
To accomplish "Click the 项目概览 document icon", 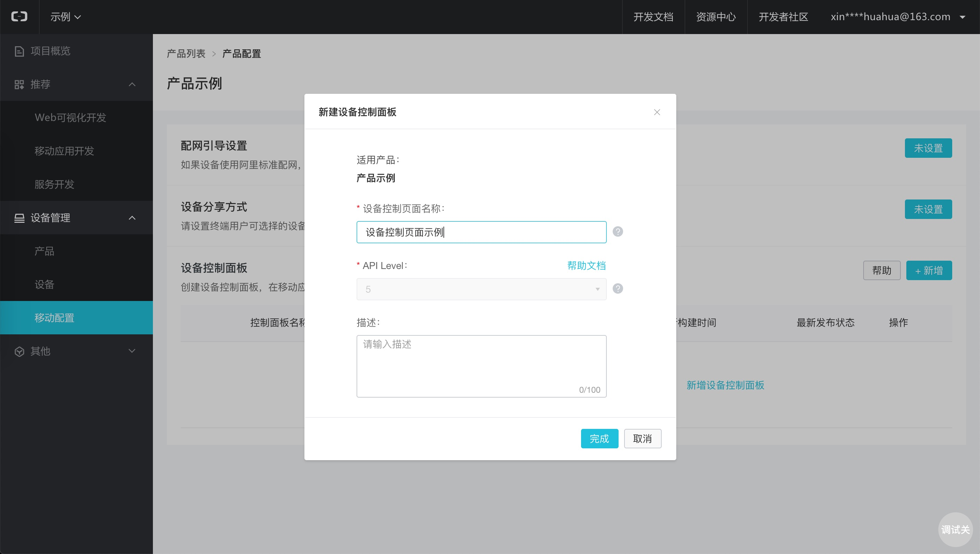I will pyautogui.click(x=19, y=51).
